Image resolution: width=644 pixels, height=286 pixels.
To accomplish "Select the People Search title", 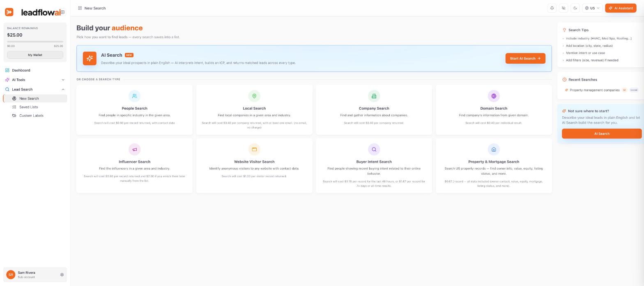I will (x=134, y=108).
